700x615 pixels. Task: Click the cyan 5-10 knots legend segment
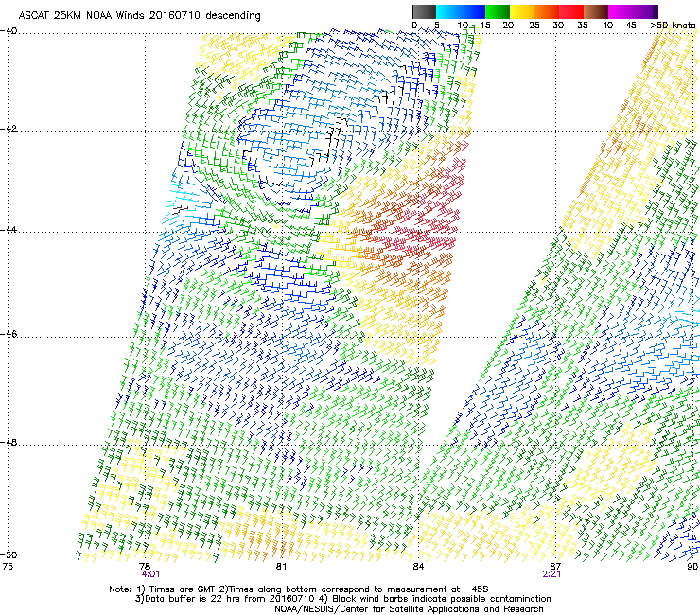tap(448, 11)
